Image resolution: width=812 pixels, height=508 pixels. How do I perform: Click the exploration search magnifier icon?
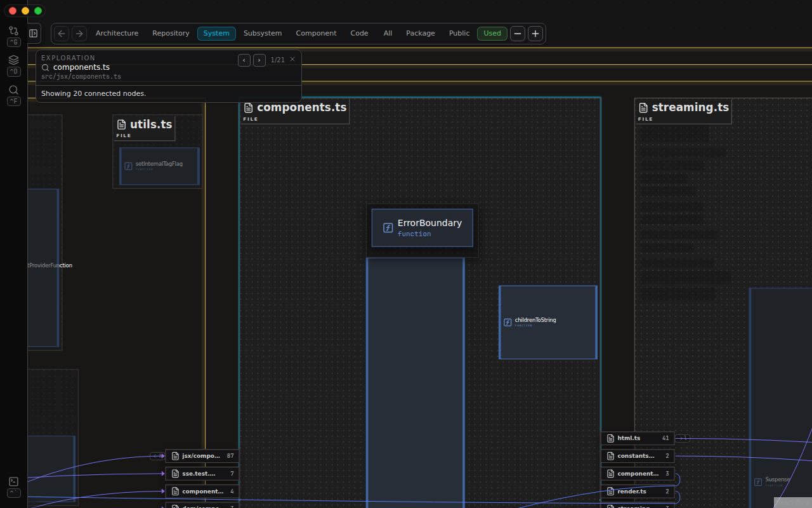pos(46,67)
